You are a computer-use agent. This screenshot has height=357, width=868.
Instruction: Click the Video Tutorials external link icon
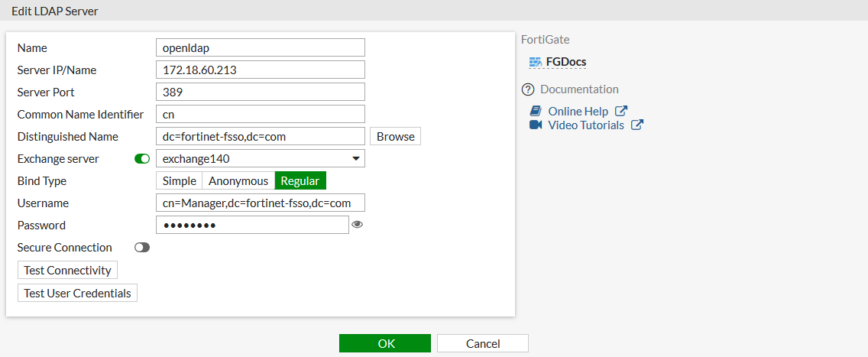(637, 125)
